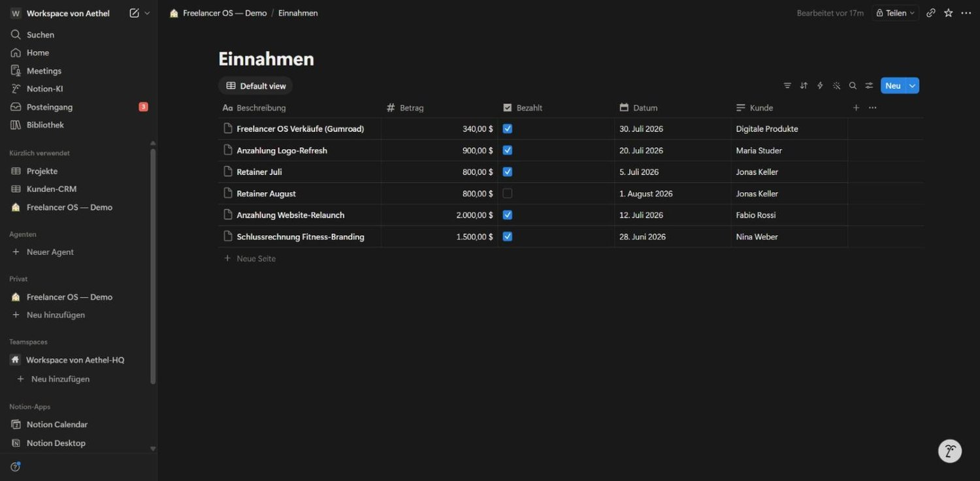Click the house icon in the breadcrumb
The width and height of the screenshot is (980, 481).
pyautogui.click(x=174, y=13)
